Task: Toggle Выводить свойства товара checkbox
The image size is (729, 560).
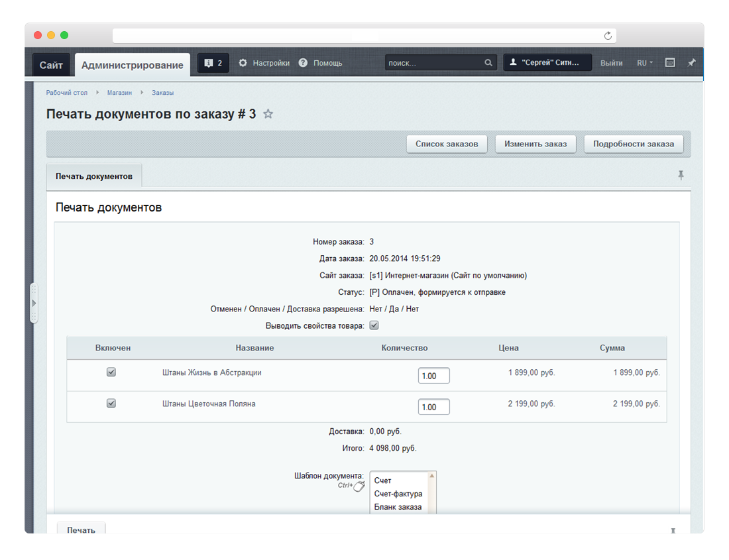Action: (374, 325)
